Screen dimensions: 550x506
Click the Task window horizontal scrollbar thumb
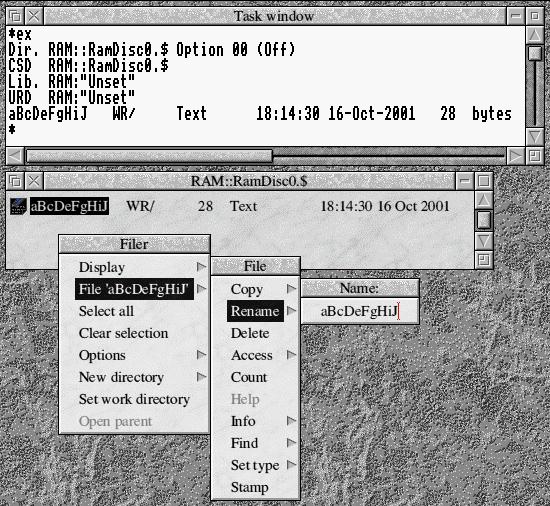(x=149, y=156)
